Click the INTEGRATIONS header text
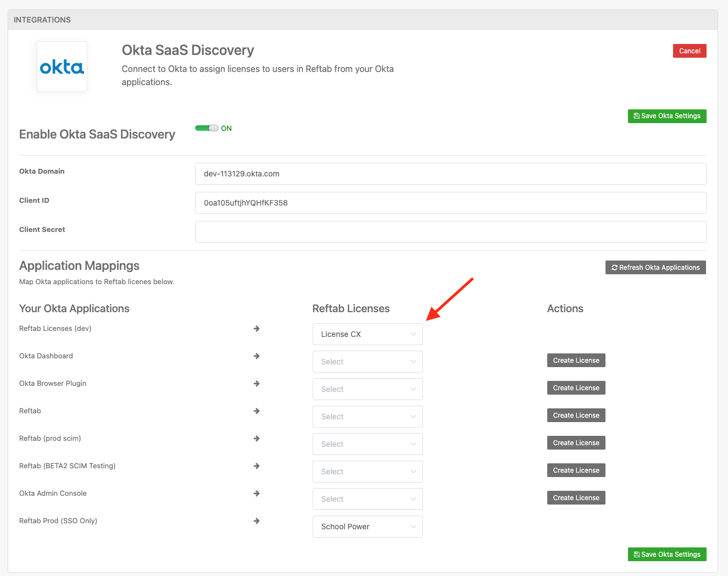This screenshot has width=728, height=576. 42,20
